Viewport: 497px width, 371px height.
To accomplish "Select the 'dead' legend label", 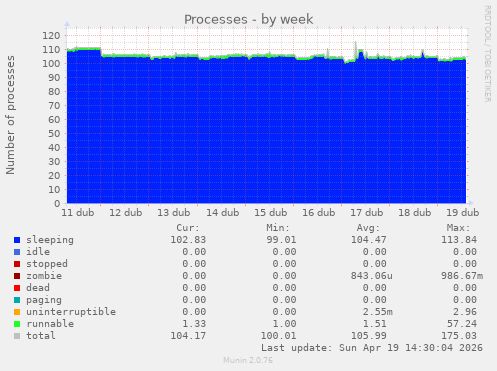I will click(38, 288).
